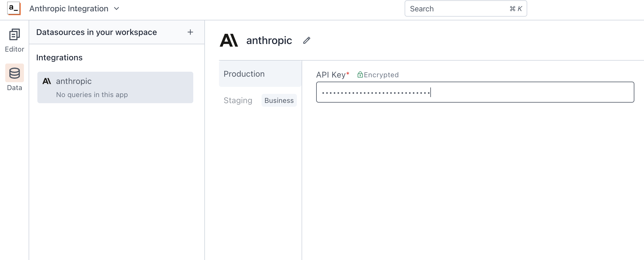Click the Anthropic Integration title text
The width and height of the screenshot is (644, 260).
coord(69,8)
